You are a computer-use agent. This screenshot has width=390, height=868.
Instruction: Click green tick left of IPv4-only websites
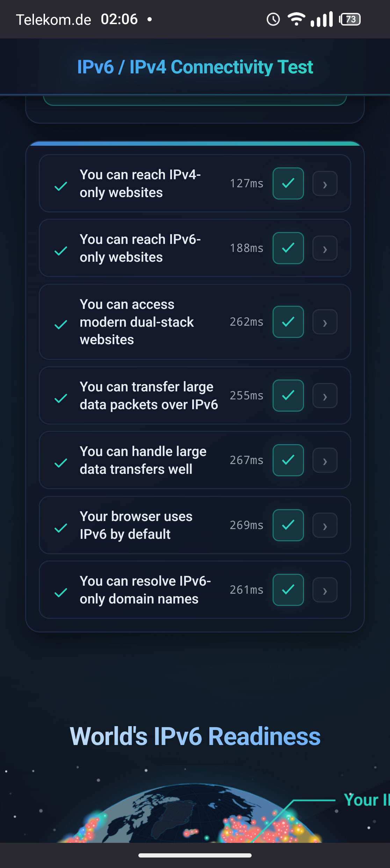pyautogui.click(x=61, y=186)
